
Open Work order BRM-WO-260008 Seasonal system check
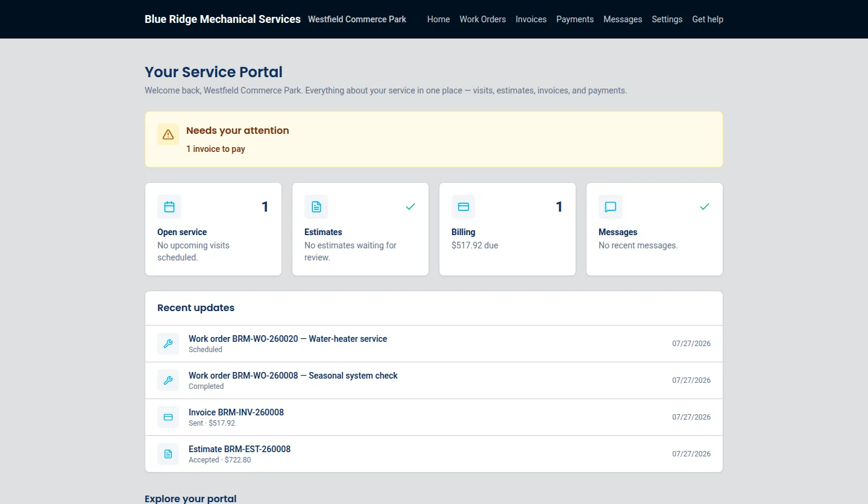point(434,380)
